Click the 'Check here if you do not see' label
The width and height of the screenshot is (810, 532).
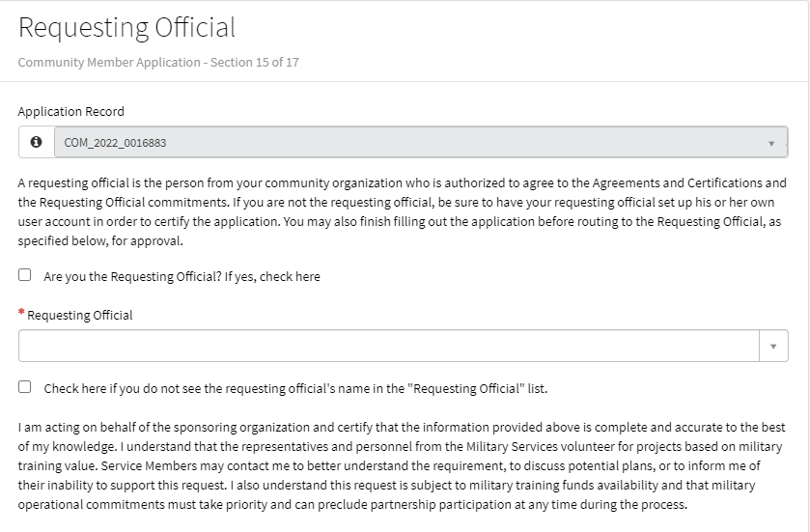pyautogui.click(x=295, y=388)
